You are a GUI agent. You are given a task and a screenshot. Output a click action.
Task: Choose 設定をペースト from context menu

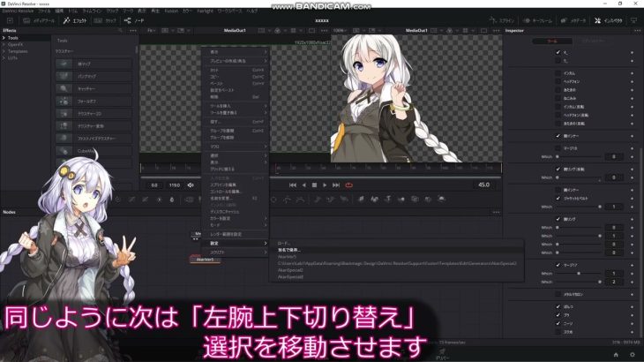point(237,90)
